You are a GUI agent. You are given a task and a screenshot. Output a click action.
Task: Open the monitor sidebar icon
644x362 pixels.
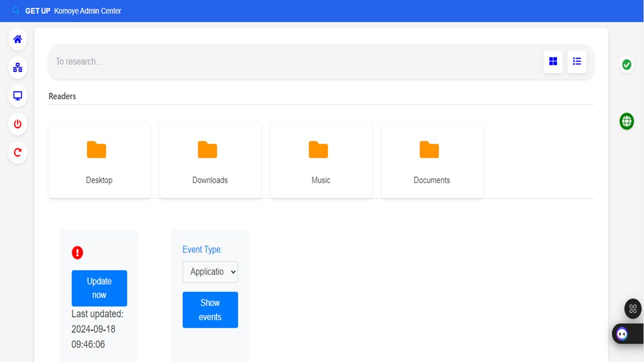coord(18,96)
